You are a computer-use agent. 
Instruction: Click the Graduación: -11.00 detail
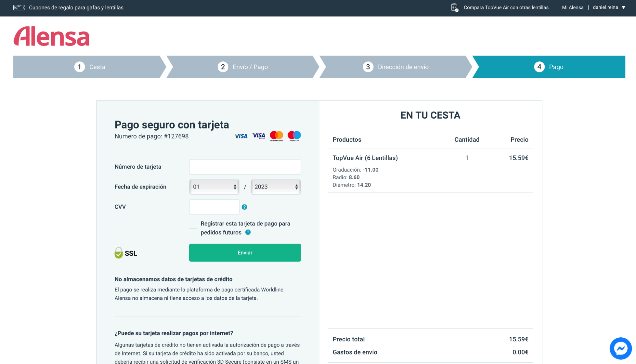(x=355, y=170)
